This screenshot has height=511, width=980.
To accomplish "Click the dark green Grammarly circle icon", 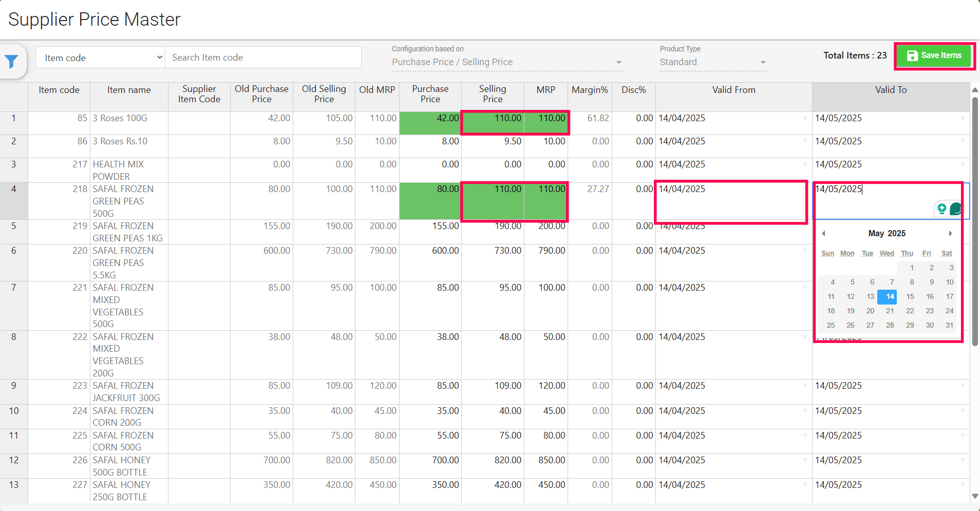I will [955, 209].
